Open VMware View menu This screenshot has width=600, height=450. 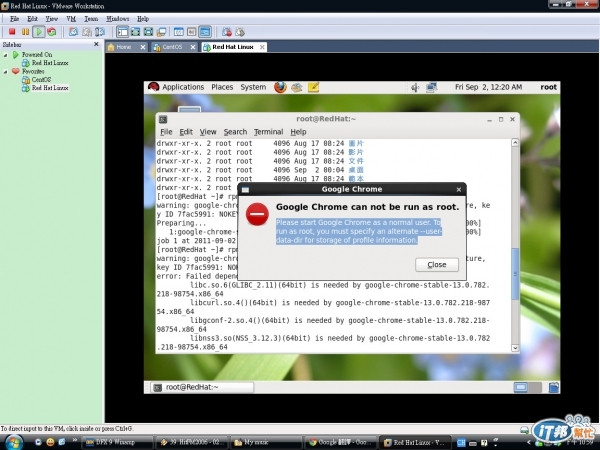(51, 19)
